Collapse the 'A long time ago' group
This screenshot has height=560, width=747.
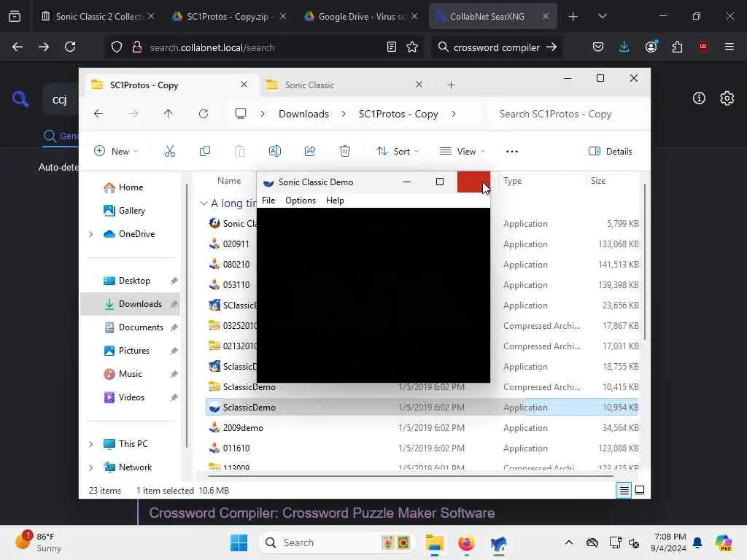click(x=204, y=203)
